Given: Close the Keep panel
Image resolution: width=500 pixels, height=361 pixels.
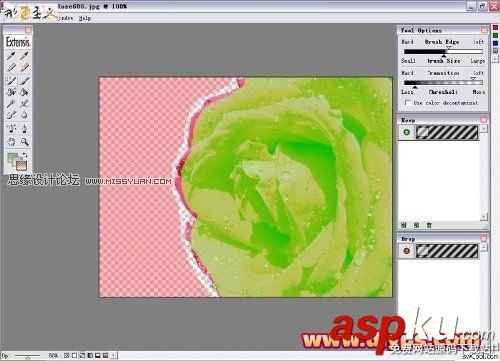Looking at the screenshot, I should (484, 120).
